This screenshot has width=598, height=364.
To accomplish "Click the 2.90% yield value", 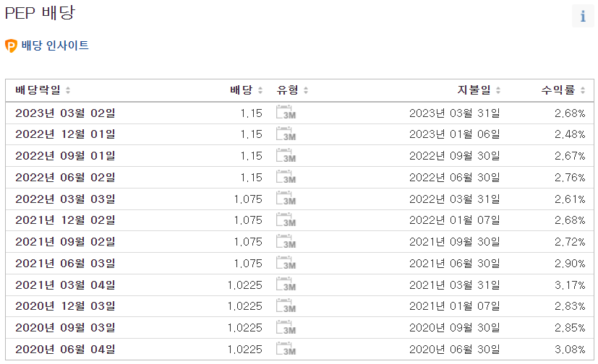I will 570,264.
